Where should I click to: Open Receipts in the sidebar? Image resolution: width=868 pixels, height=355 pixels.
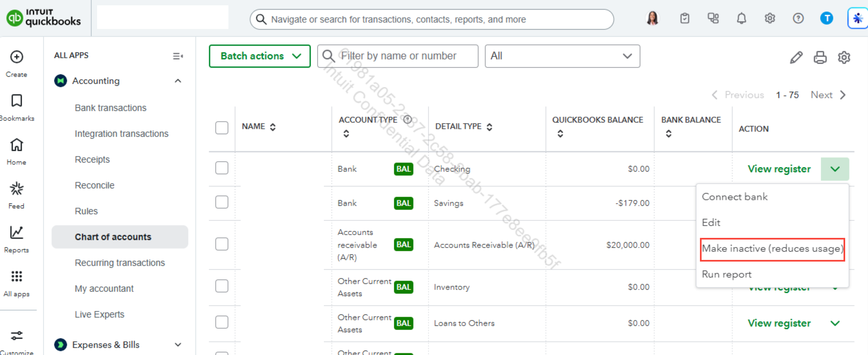tap(92, 160)
